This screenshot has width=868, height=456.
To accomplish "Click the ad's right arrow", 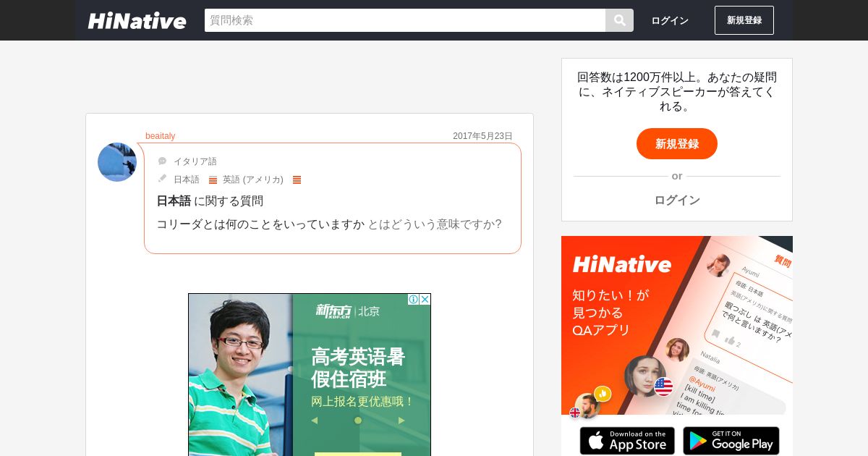I will click(x=401, y=421).
